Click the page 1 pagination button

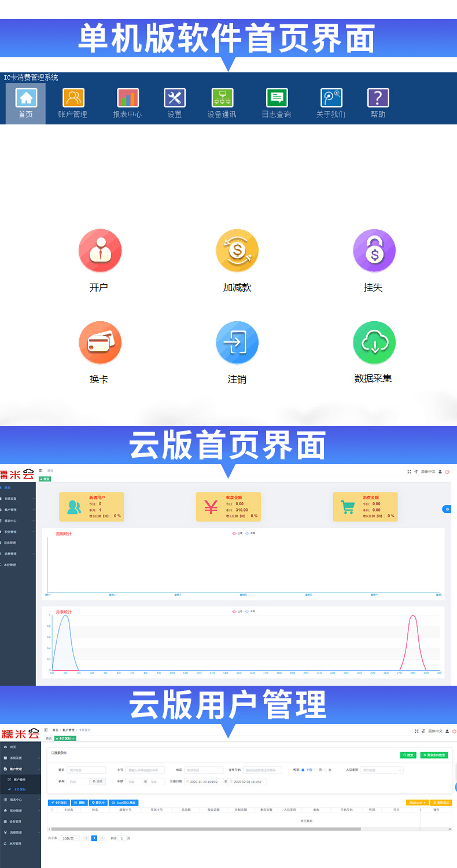(94, 838)
